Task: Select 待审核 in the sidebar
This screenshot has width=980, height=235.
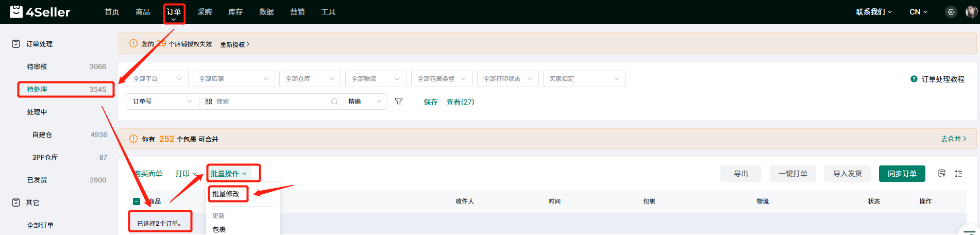Action: 37,66
